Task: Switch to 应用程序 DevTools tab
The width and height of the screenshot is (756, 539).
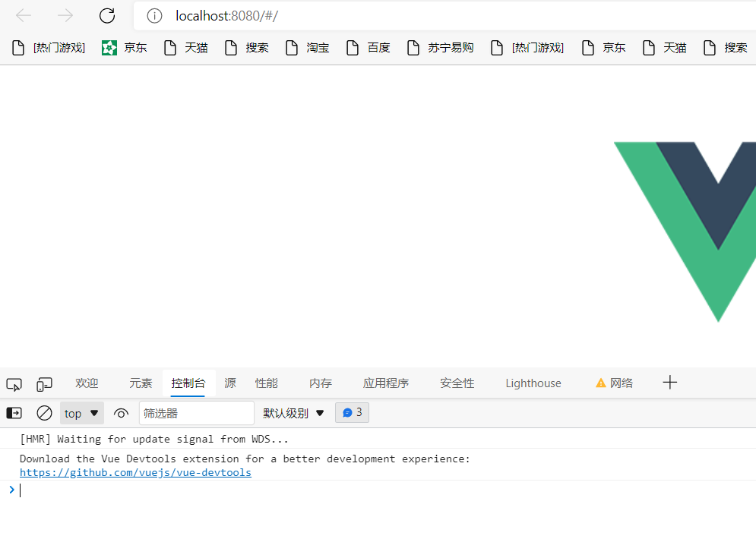Action: [386, 383]
